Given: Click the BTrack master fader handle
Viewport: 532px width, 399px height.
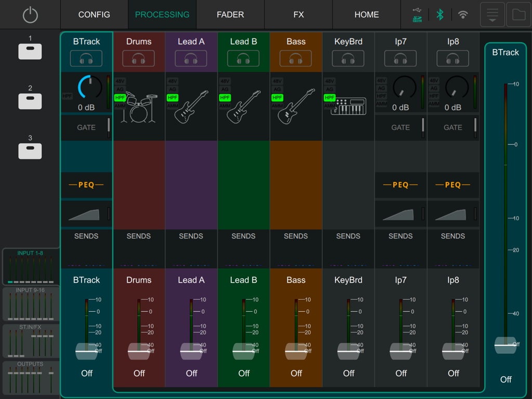Looking at the screenshot, I should (x=505, y=344).
